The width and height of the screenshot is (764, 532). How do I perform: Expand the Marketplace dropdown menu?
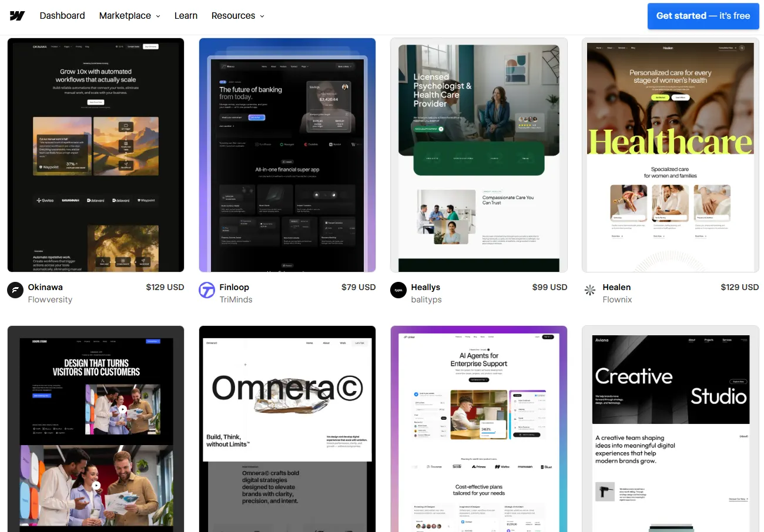[129, 16]
